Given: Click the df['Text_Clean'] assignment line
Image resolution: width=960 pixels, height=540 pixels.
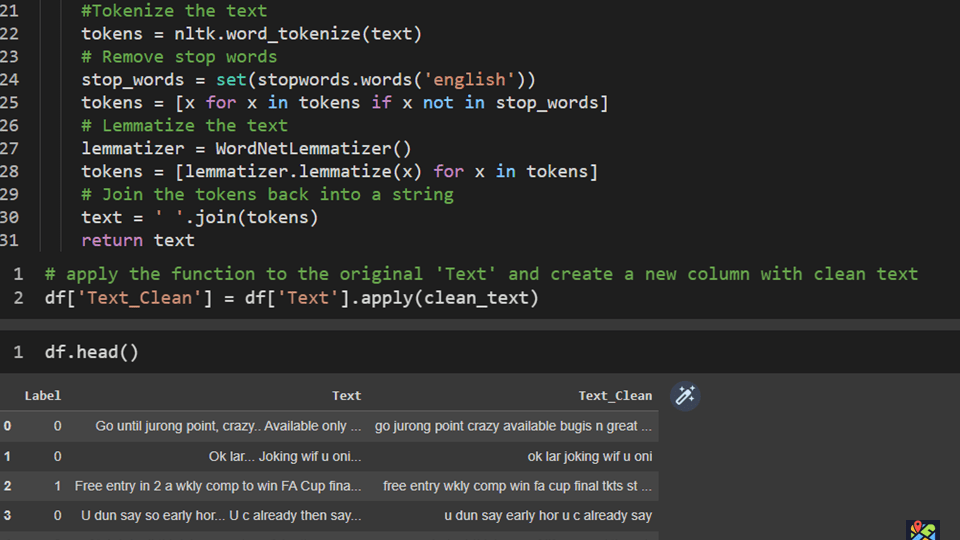Looking at the screenshot, I should coord(291,298).
